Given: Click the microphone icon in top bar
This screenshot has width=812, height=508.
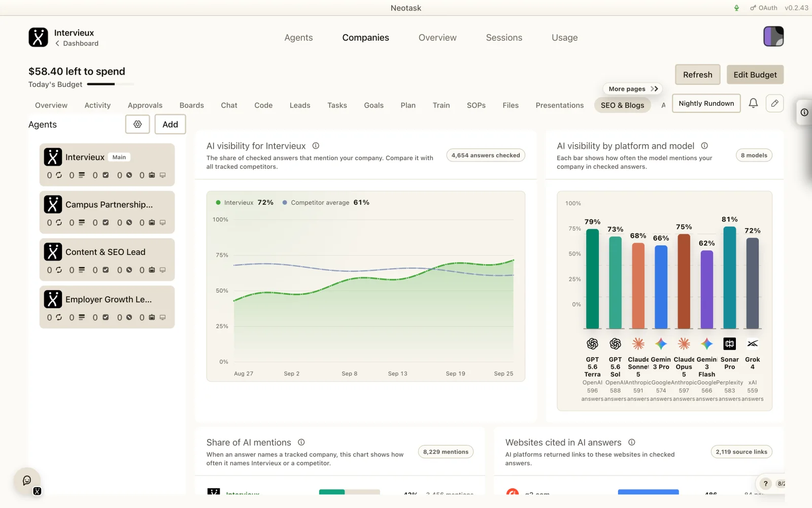Looking at the screenshot, I should 736,8.
